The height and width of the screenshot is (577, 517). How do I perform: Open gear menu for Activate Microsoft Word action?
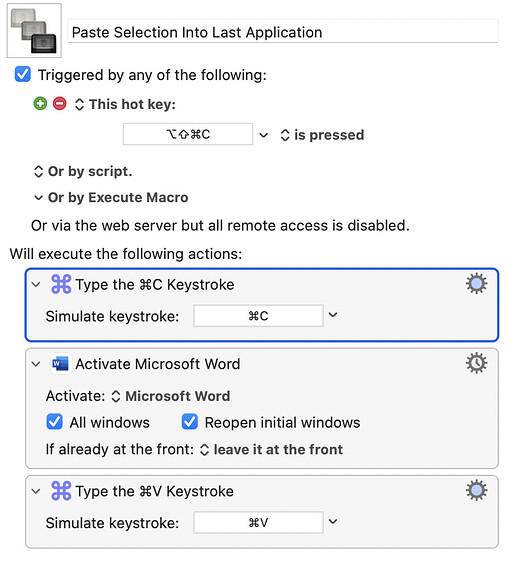477,364
